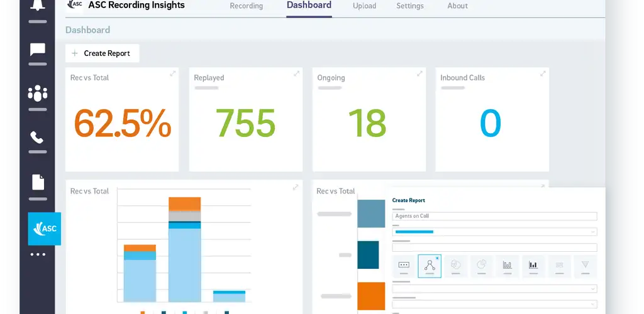Pick the network graph chart type option

tap(430, 266)
